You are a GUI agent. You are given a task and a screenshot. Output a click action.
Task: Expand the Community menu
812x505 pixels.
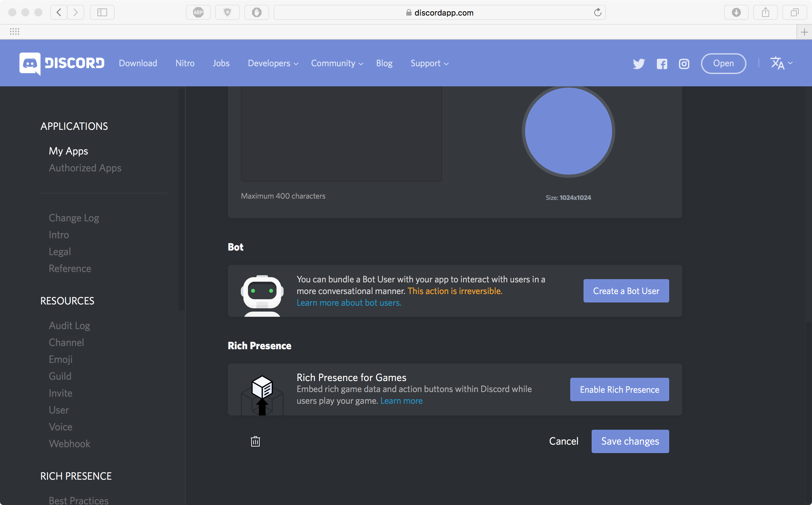coord(337,64)
